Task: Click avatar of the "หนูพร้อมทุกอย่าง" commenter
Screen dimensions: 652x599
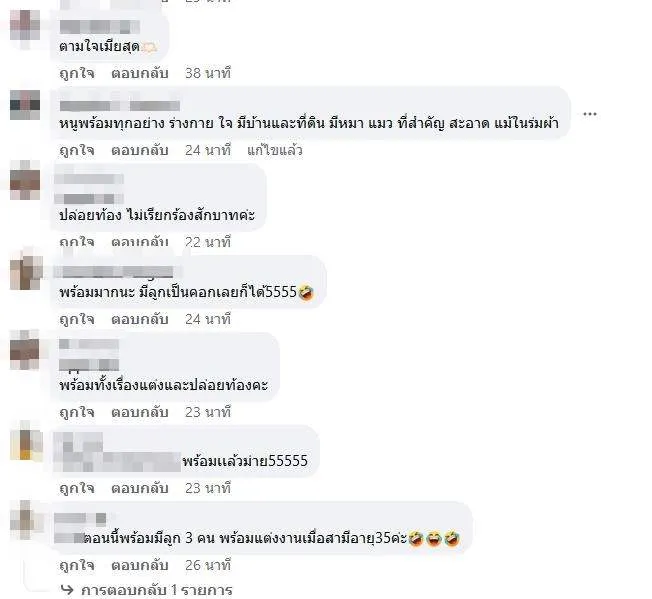Action: 25,105
